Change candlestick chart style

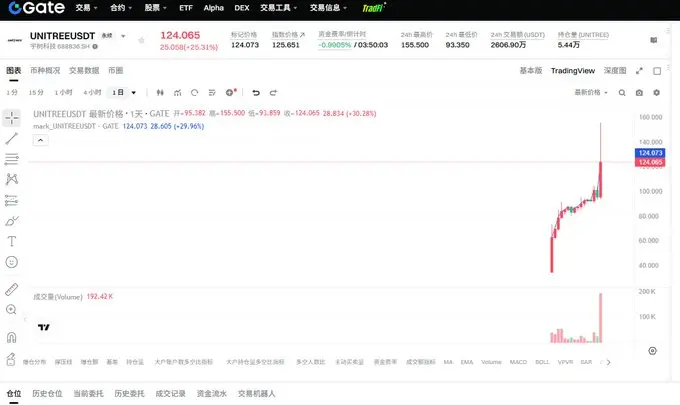(x=160, y=92)
